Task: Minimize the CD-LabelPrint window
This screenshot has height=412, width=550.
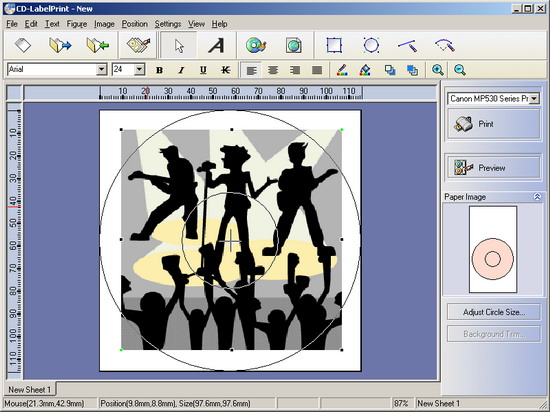Action: click(x=516, y=9)
